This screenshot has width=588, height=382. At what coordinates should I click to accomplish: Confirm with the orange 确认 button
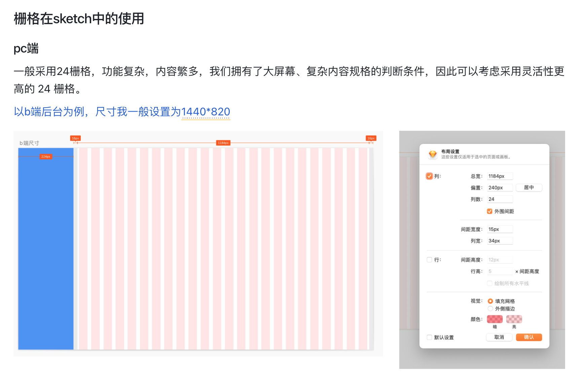point(529,337)
